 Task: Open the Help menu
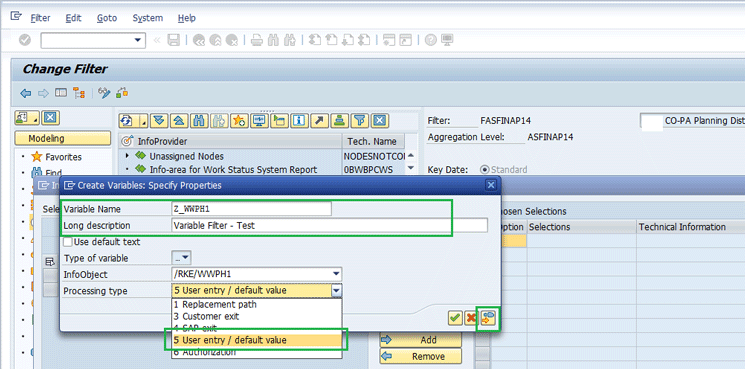click(x=187, y=18)
